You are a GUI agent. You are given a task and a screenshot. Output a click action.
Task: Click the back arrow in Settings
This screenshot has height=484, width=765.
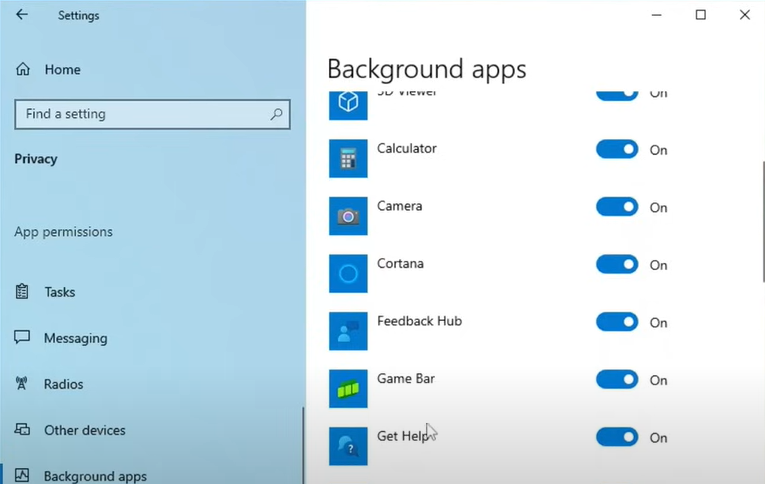[x=21, y=15]
